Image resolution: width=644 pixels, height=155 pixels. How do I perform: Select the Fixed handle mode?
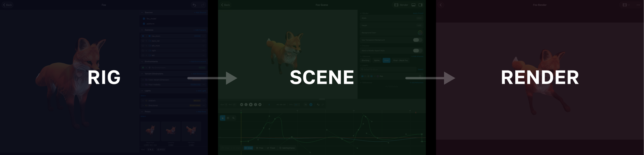tap(271, 148)
